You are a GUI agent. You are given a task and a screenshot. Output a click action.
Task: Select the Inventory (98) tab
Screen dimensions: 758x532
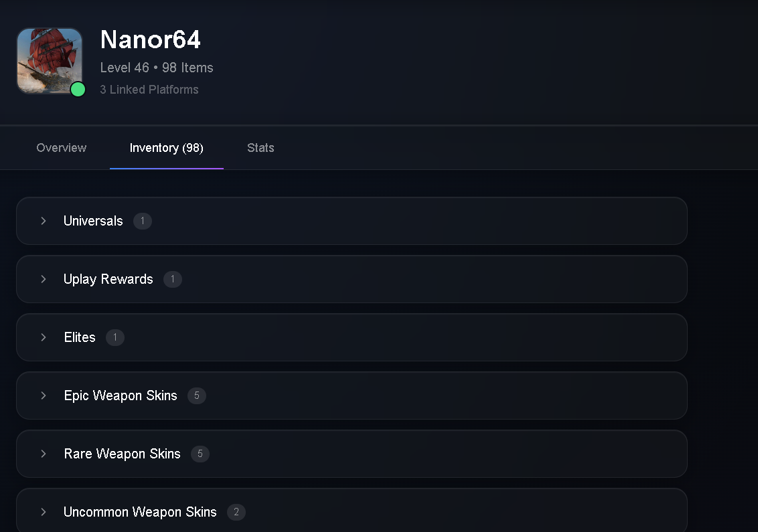pyautogui.click(x=166, y=148)
